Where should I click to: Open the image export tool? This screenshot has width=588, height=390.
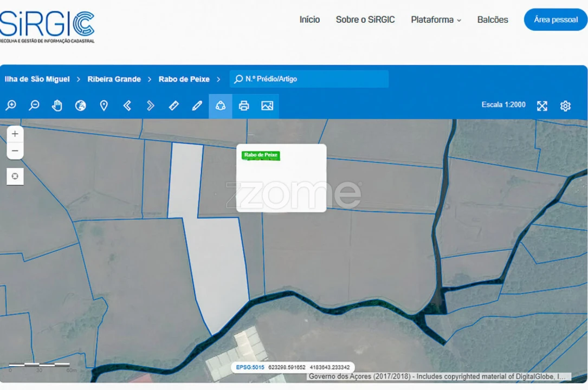tap(267, 106)
